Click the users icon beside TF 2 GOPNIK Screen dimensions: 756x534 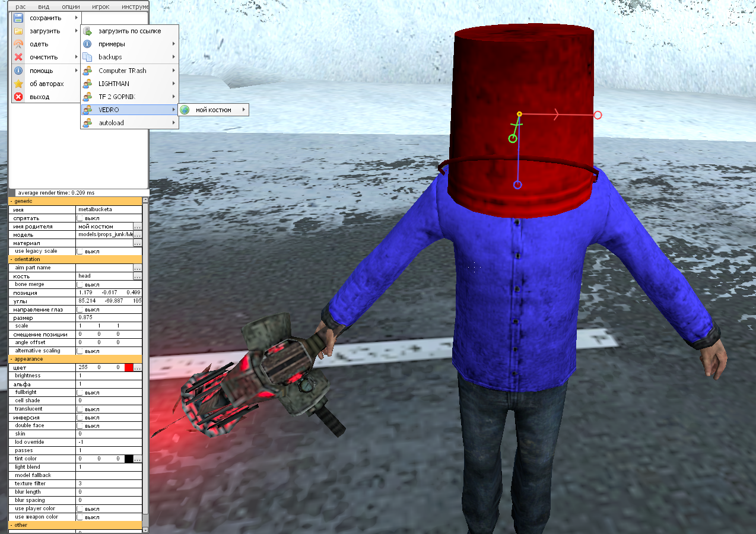coord(87,97)
